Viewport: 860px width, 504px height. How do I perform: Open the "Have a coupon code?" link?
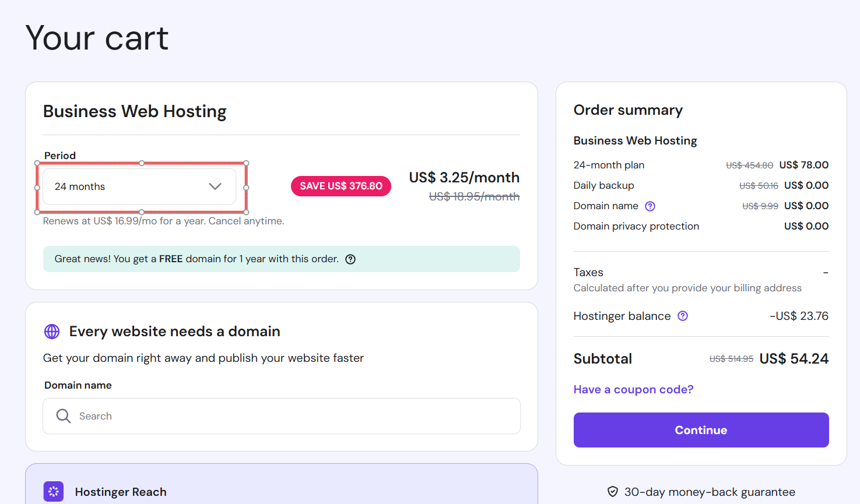pos(633,389)
